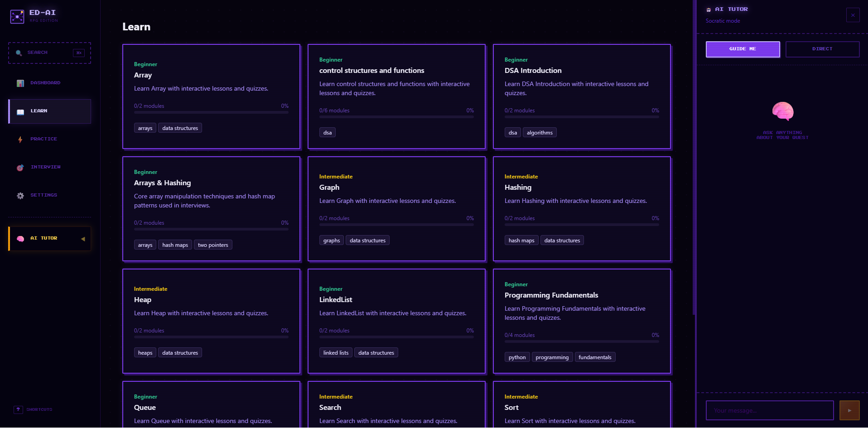
Task: Open the Search box in sidebar
Action: click(49, 53)
